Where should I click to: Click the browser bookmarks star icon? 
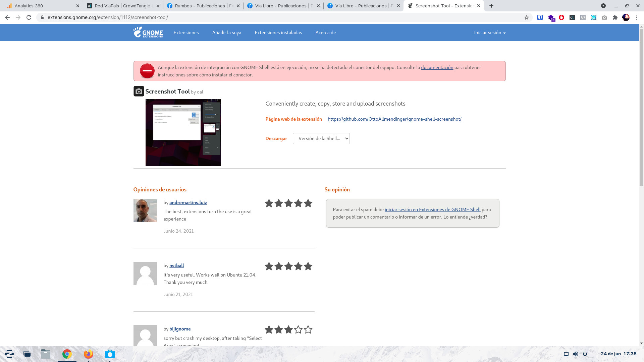pyautogui.click(x=526, y=17)
